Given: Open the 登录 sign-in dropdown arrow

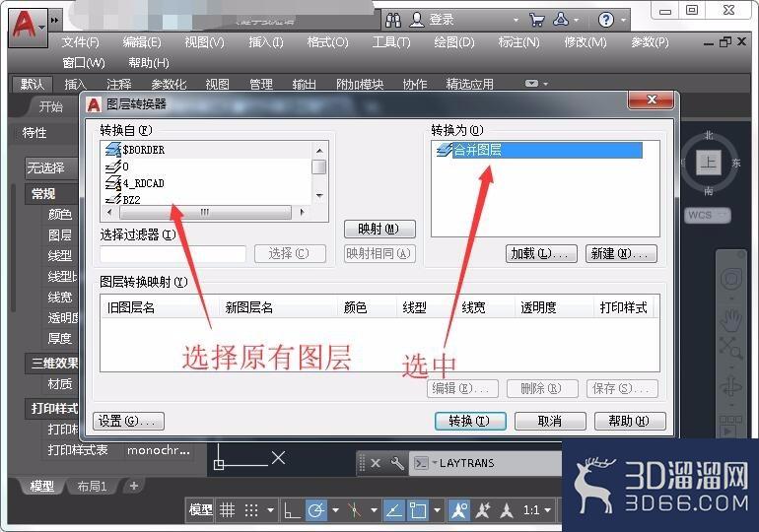Looking at the screenshot, I should click(x=516, y=20).
